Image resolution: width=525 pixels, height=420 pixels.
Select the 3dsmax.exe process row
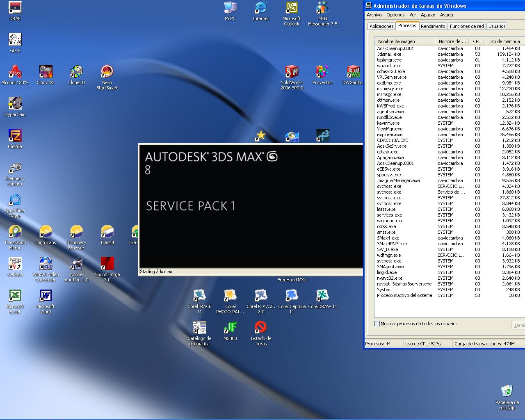tap(449, 54)
